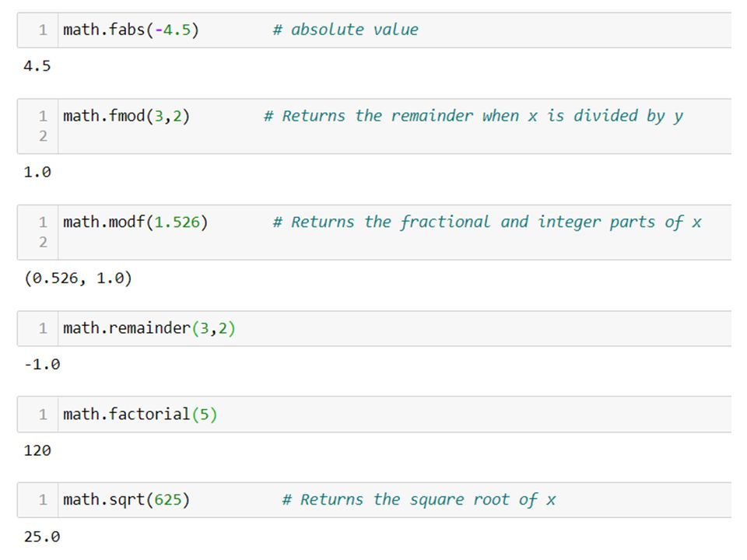The height and width of the screenshot is (560, 747).
Task: Click the 25.0 square root output
Action: point(42,537)
